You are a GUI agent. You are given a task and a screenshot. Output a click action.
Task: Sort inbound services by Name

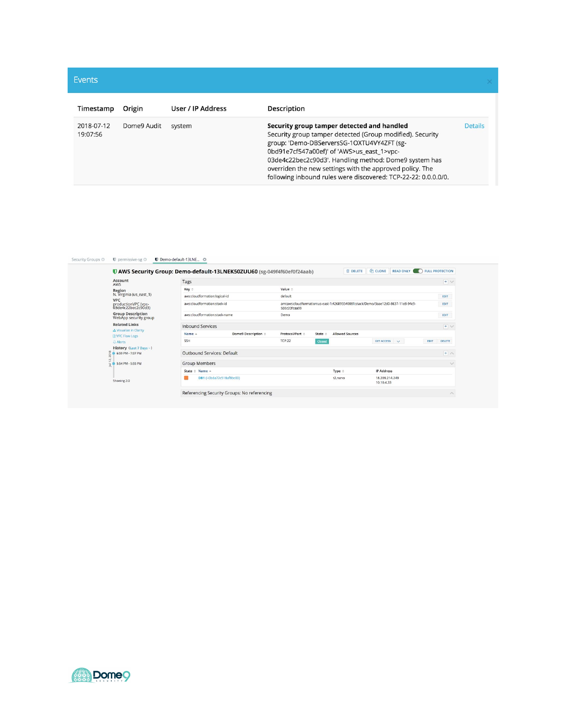click(190, 334)
